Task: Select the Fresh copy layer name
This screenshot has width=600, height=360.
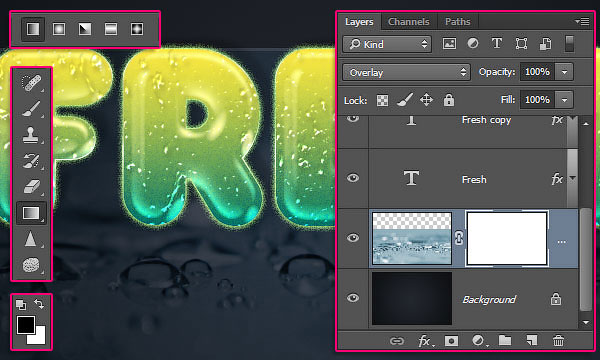Action: (x=486, y=120)
